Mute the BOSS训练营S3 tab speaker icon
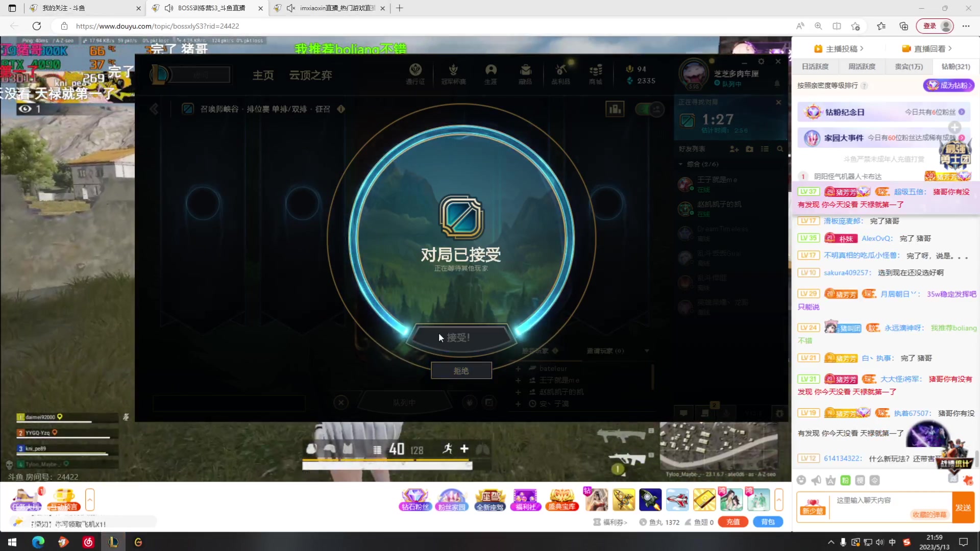The image size is (980, 551). coord(169,8)
